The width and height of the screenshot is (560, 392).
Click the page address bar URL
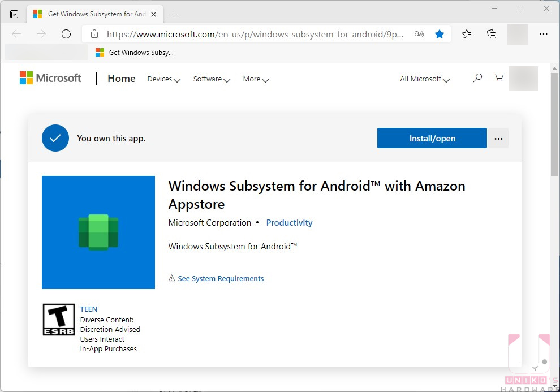pos(255,35)
